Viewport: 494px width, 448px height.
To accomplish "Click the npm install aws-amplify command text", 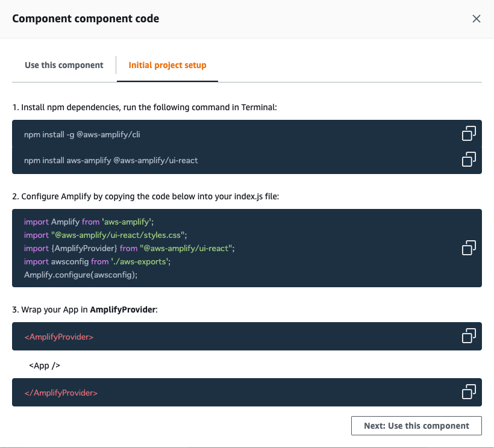I will click(111, 160).
